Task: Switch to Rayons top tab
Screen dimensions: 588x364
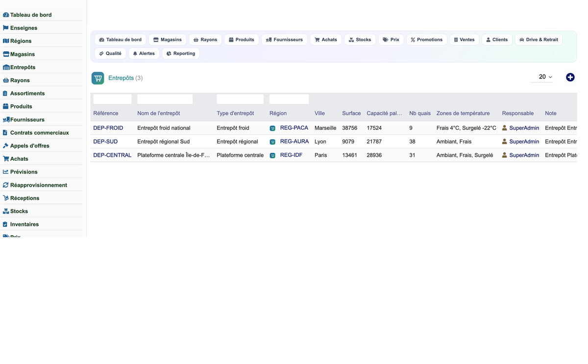Action: point(205,40)
